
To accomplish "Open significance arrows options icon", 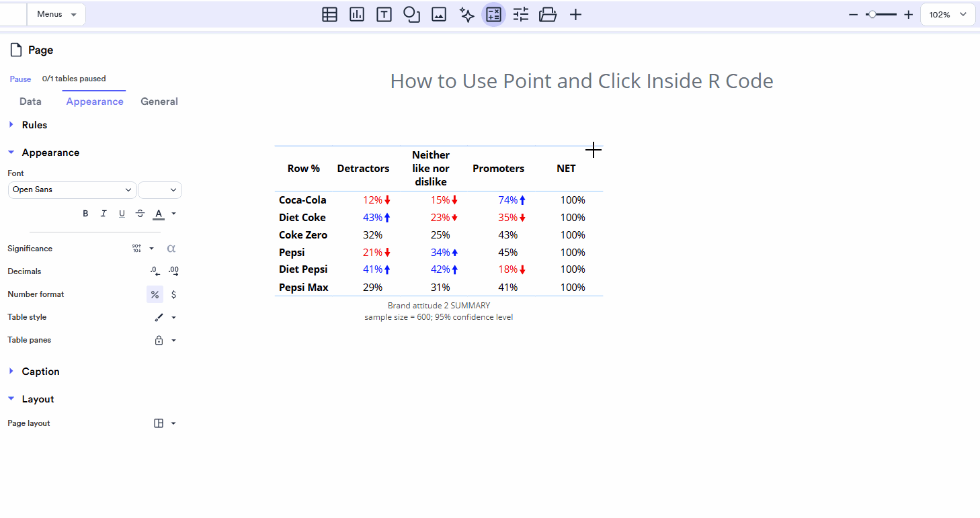I will (137, 249).
